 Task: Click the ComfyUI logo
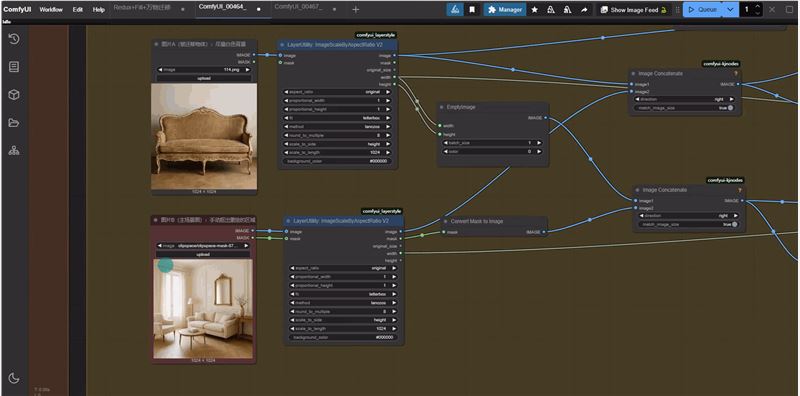coord(17,9)
